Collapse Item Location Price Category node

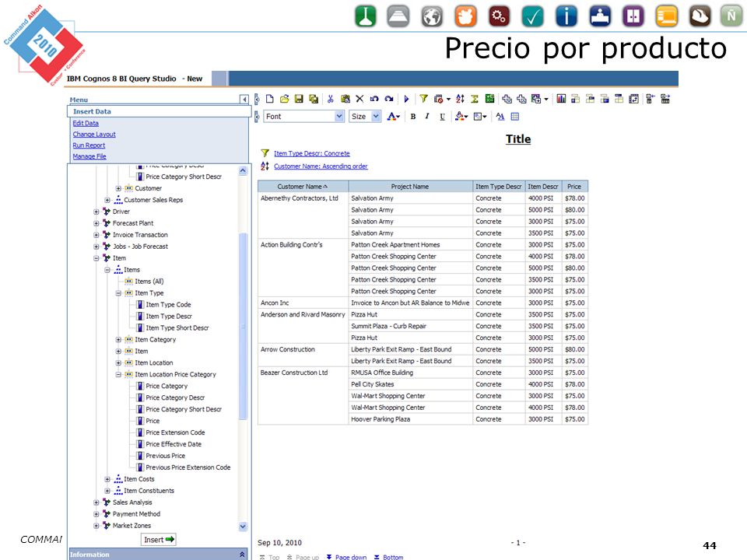[118, 374]
